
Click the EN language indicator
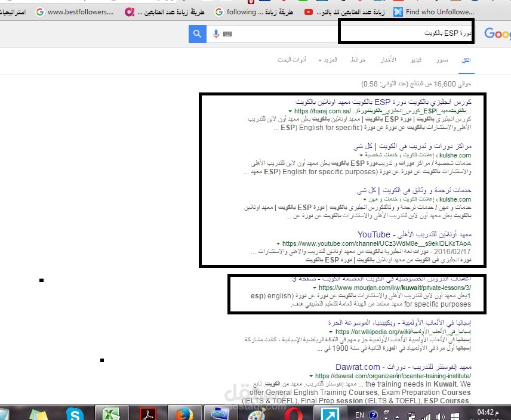click(359, 415)
